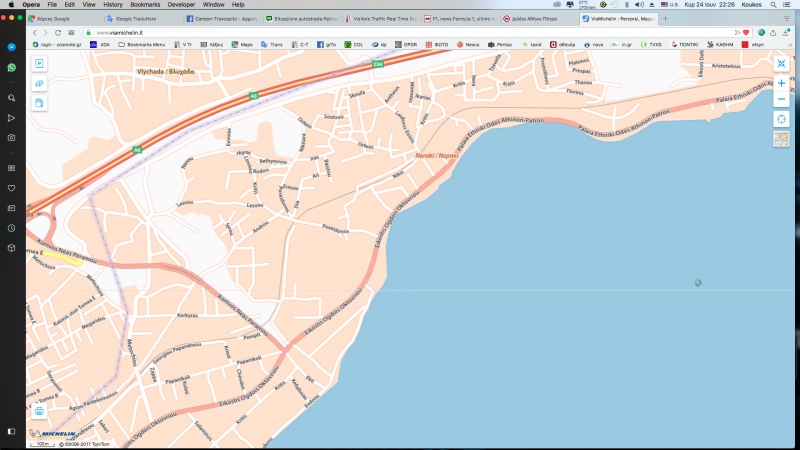Open the Maps bookmark link

click(x=245, y=44)
